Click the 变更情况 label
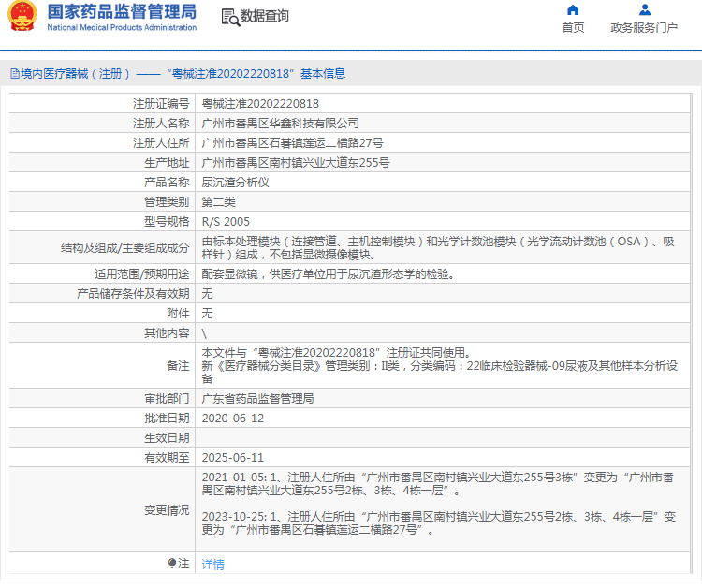This screenshot has height=588, width=702. tap(167, 510)
